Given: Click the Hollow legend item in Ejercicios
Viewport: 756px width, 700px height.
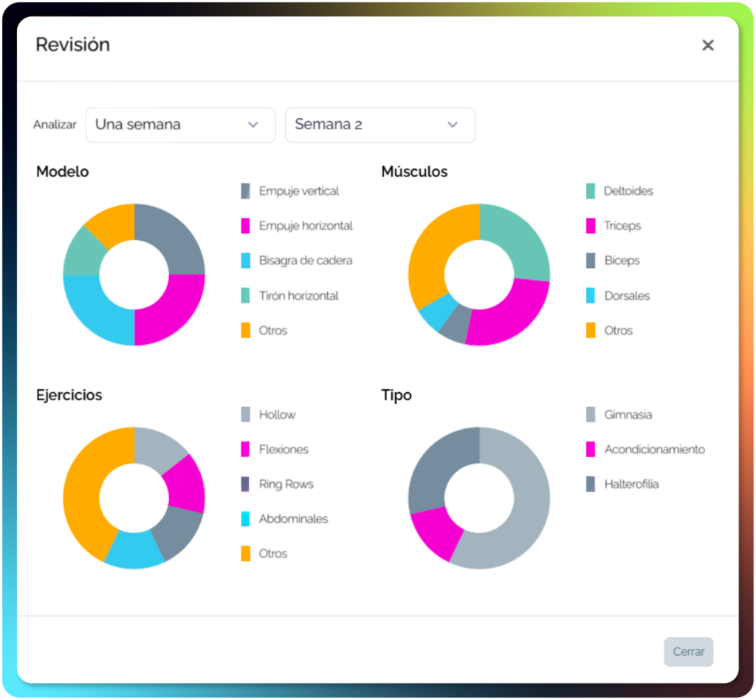Looking at the screenshot, I should coord(268,414).
